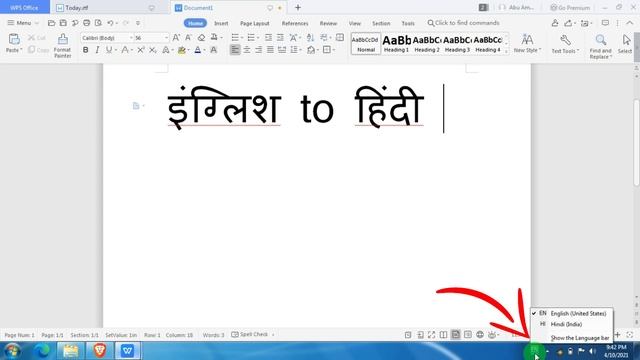Toggle align right
The image size is (640, 360).
pyautogui.click(x=258, y=50)
